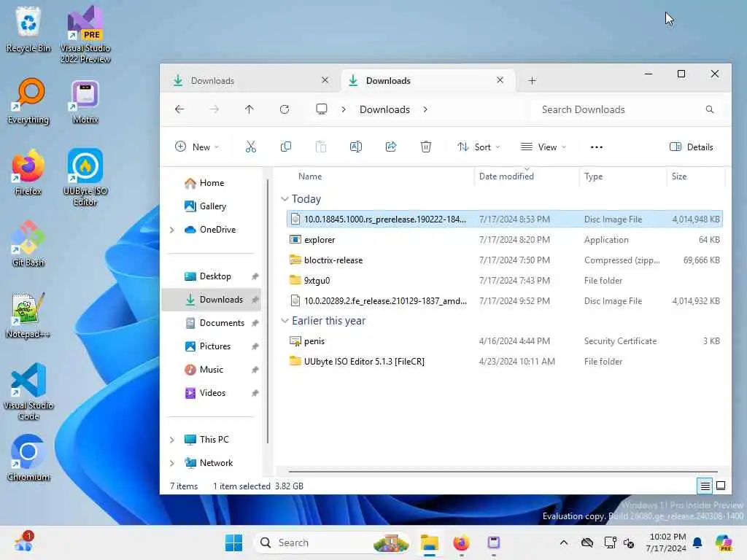Viewport: 747px width, 560px height.
Task: Show hidden tray icons chevron
Action: [x=564, y=542]
